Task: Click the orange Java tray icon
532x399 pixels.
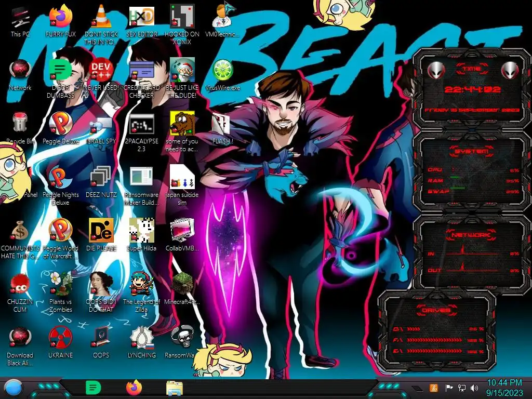Action: pyautogui.click(x=434, y=388)
